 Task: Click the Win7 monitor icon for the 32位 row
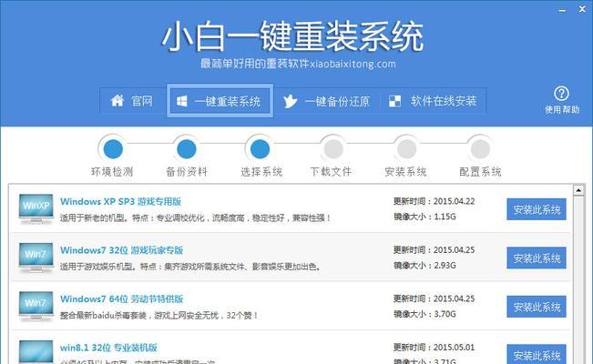(36, 258)
